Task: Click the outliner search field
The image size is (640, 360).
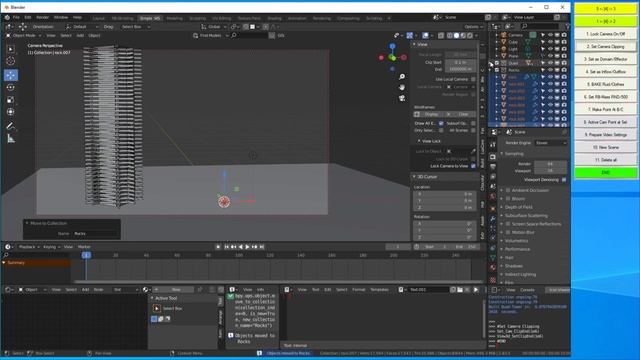Action: (x=541, y=27)
